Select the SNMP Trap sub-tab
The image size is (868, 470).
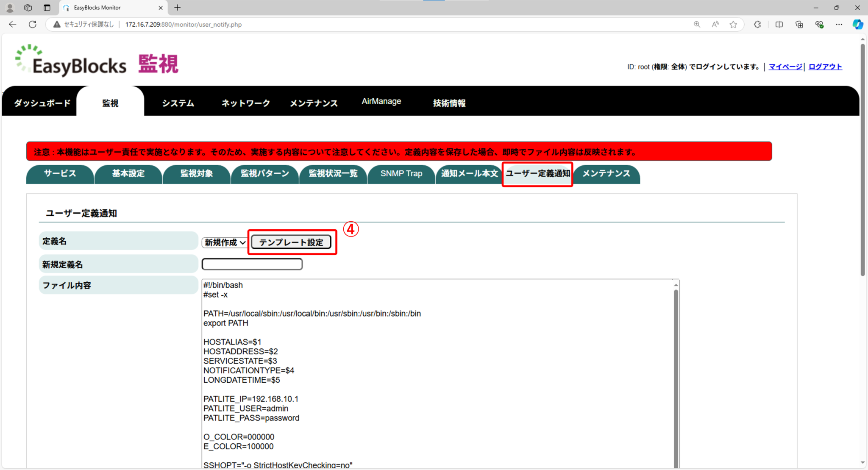tap(401, 174)
